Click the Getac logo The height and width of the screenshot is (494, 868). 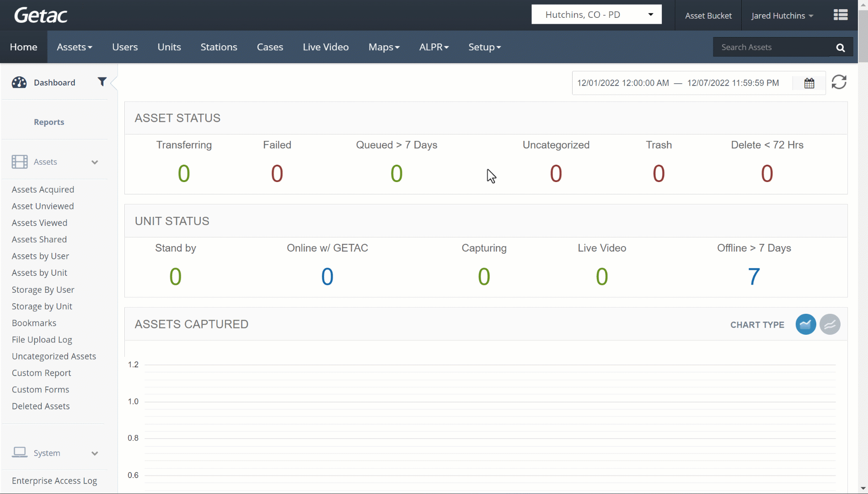click(41, 15)
